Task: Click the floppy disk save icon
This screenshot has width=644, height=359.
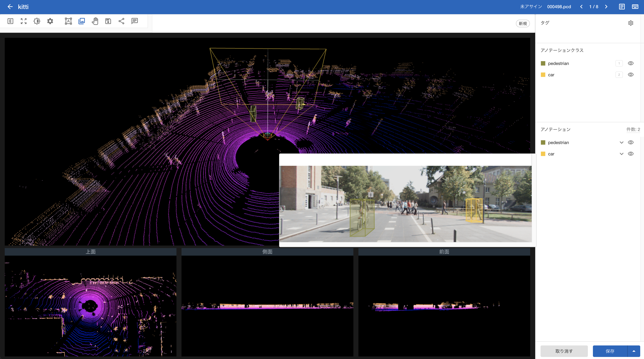Action: pos(108,21)
